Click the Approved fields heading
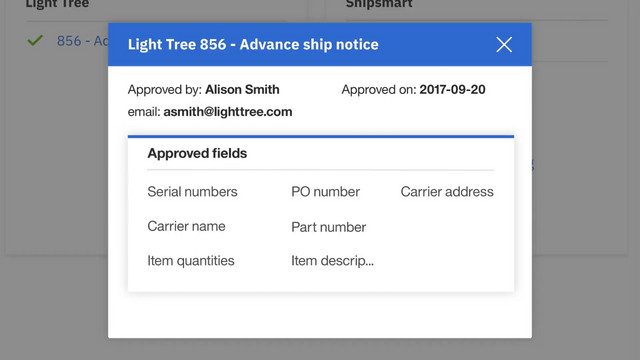This screenshot has width=640, height=360. [x=197, y=153]
